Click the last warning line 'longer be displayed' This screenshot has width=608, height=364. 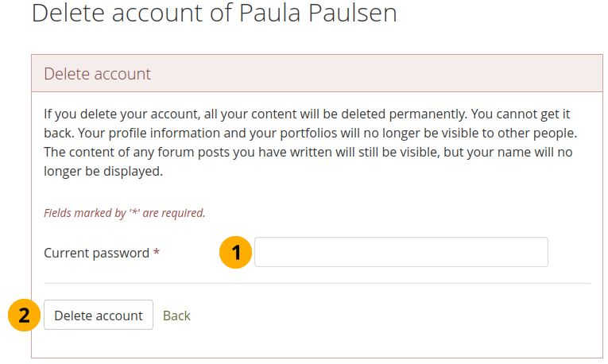tap(103, 171)
